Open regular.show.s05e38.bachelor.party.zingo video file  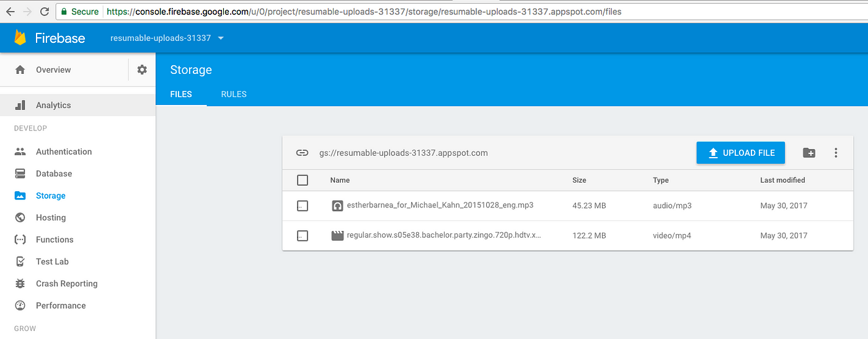(x=444, y=236)
